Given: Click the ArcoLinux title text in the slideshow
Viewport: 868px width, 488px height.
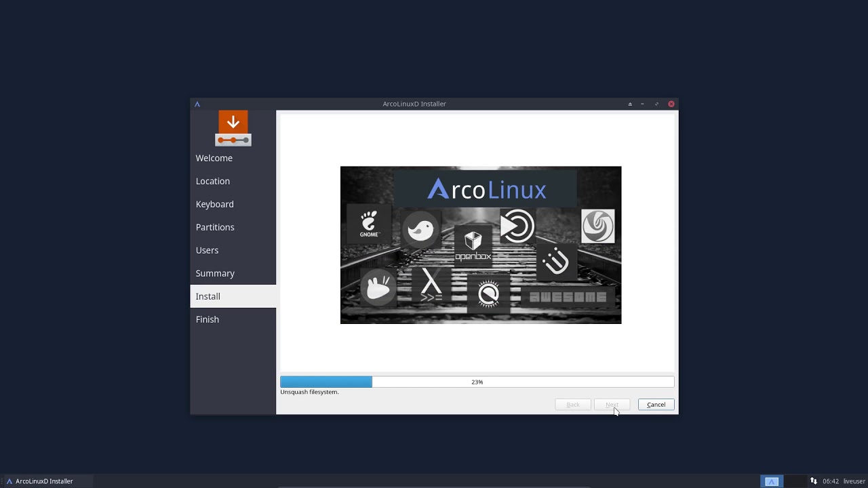Looking at the screenshot, I should click(x=486, y=189).
